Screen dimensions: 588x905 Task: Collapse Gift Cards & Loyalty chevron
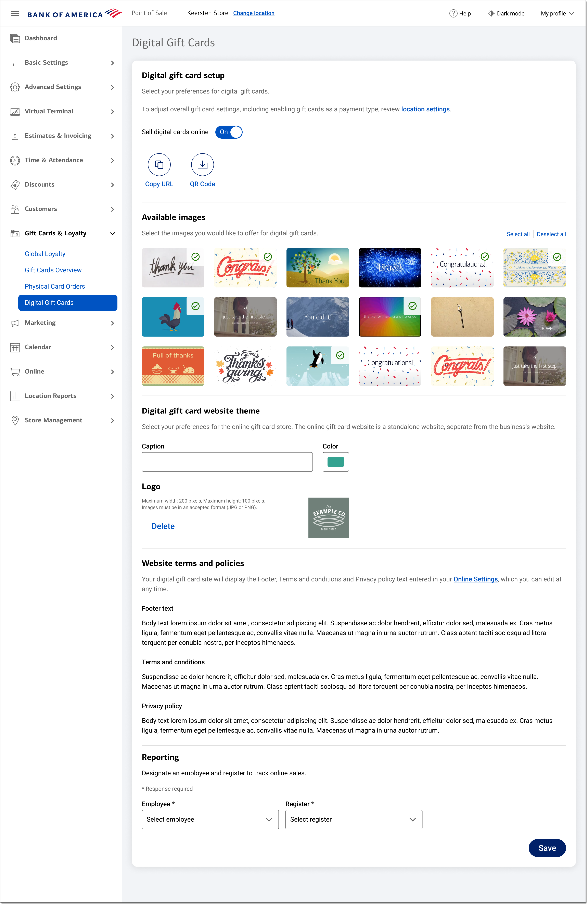tap(113, 234)
